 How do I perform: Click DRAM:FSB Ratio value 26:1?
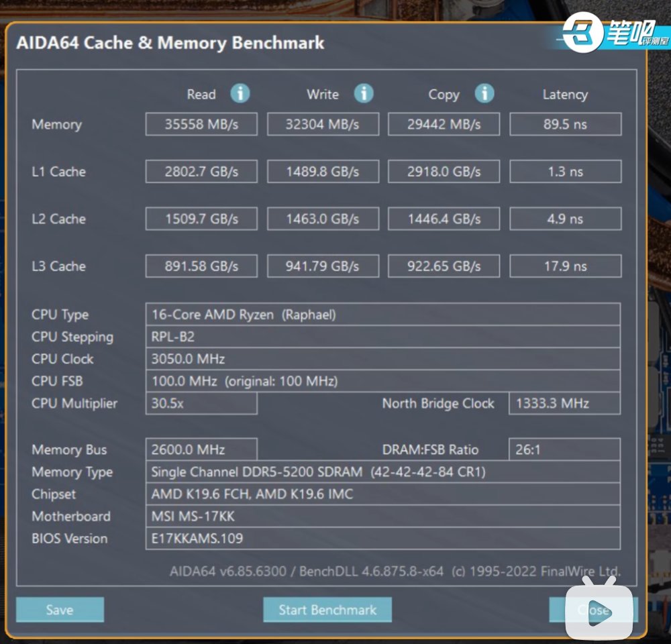pyautogui.click(x=565, y=449)
